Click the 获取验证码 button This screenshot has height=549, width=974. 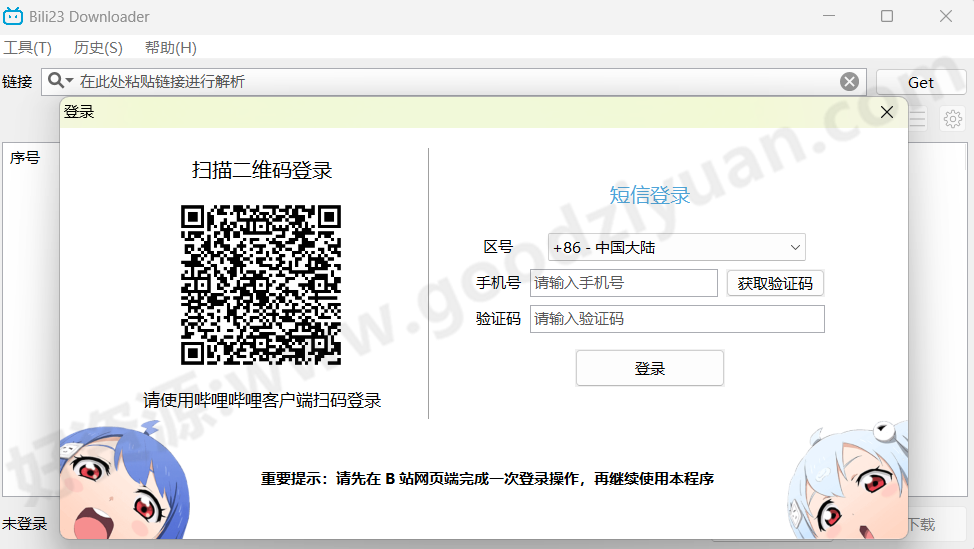click(775, 284)
